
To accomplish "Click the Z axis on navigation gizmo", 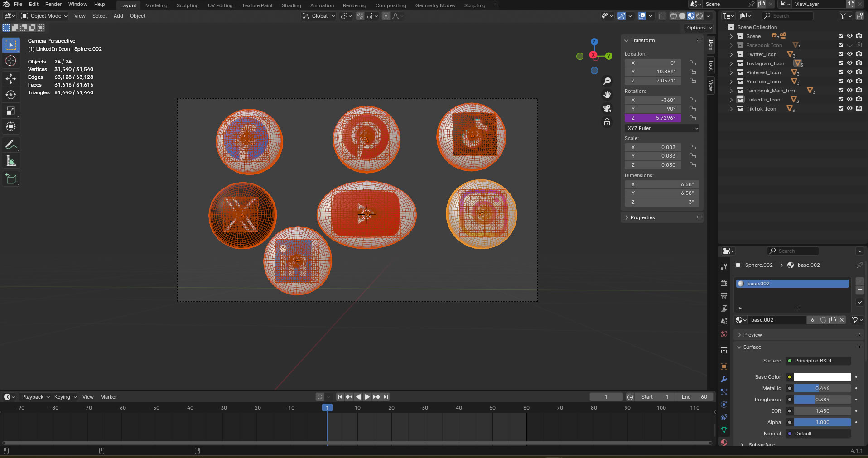I will pos(594,42).
